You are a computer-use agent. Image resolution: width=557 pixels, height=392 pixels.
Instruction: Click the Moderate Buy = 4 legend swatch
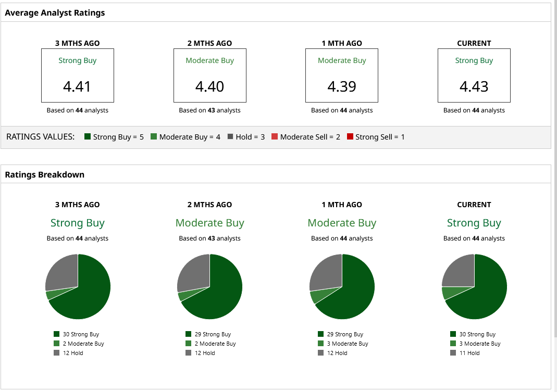[154, 136]
